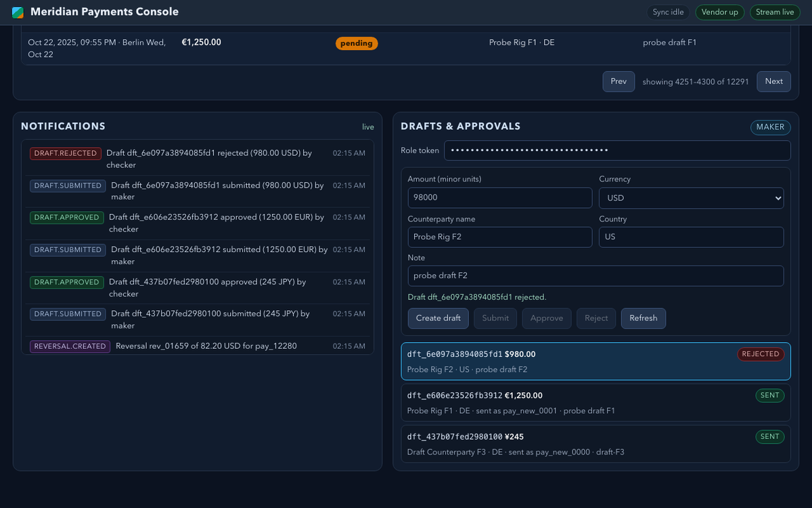Select the dft_6e097a3894085fd1 draft card
812x508 pixels.
[x=595, y=361]
